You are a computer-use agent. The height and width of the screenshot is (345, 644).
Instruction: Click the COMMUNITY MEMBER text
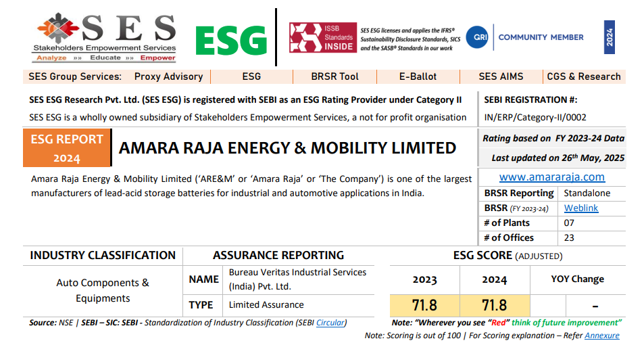[x=541, y=37]
